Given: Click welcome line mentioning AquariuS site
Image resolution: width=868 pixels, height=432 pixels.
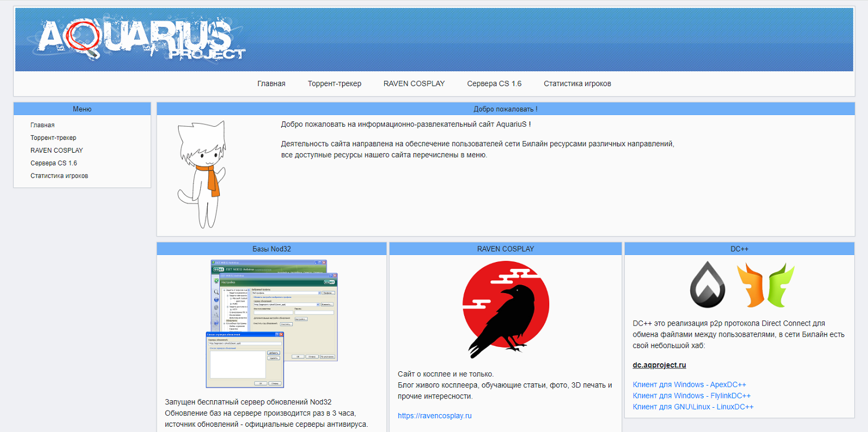Looking at the screenshot, I should tap(406, 124).
